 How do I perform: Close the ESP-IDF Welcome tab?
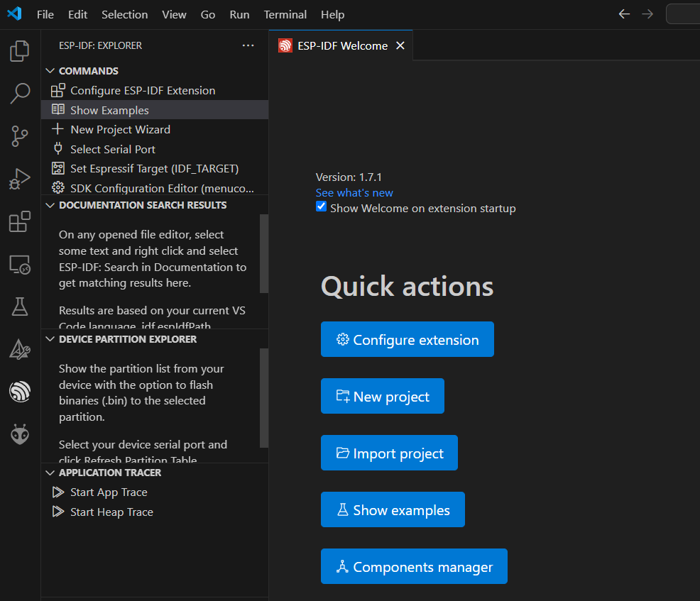400,45
